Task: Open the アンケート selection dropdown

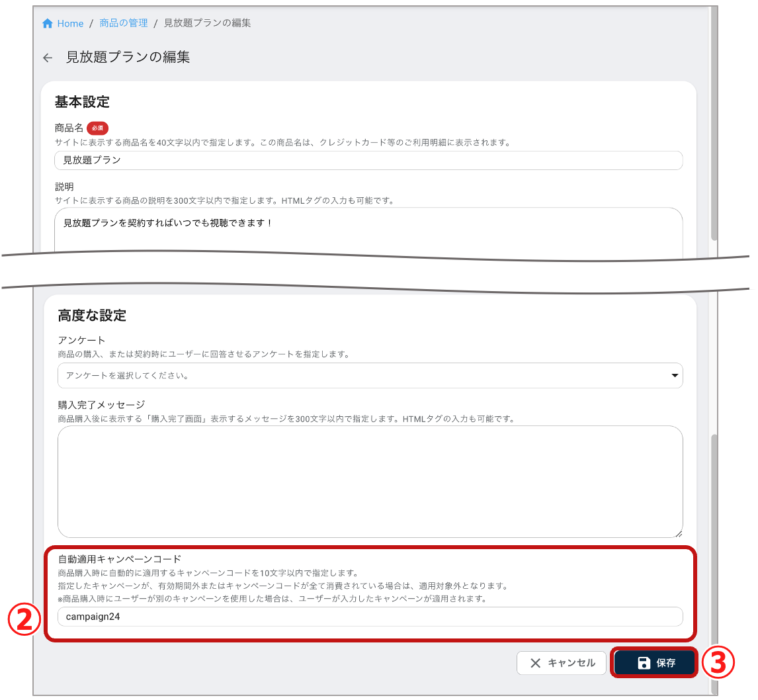Action: point(370,376)
